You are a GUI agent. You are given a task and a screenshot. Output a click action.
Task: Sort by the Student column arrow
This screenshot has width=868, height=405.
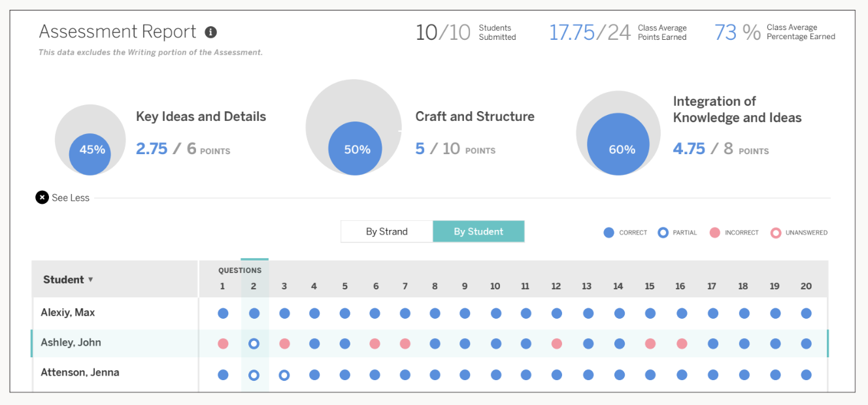point(91,280)
